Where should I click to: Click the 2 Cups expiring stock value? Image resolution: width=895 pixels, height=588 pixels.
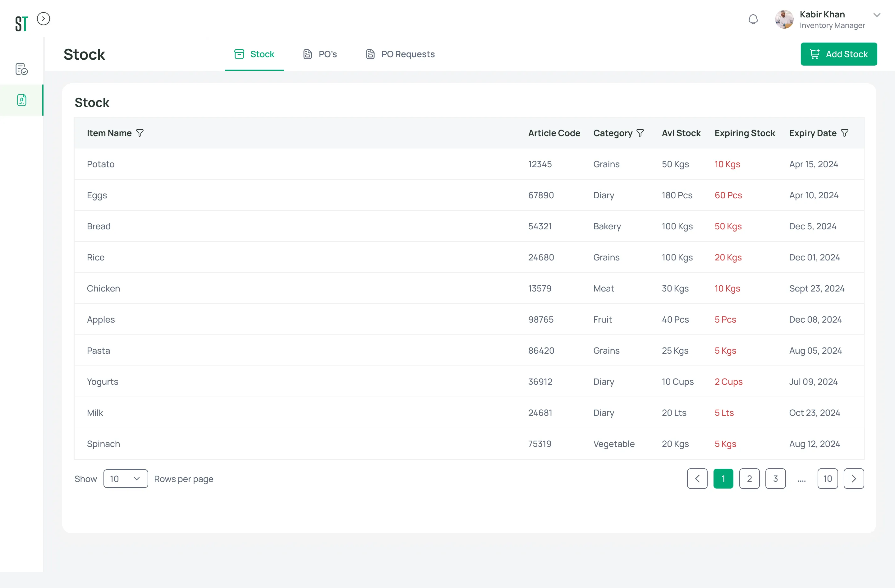(728, 382)
